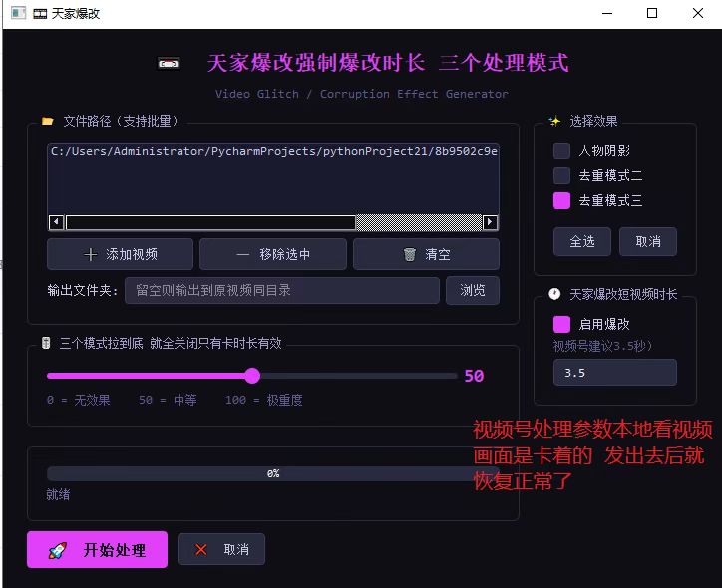Image resolution: width=722 pixels, height=588 pixels.
Task: Select the C:/Users/Administrator file path entry
Action: tap(273, 151)
